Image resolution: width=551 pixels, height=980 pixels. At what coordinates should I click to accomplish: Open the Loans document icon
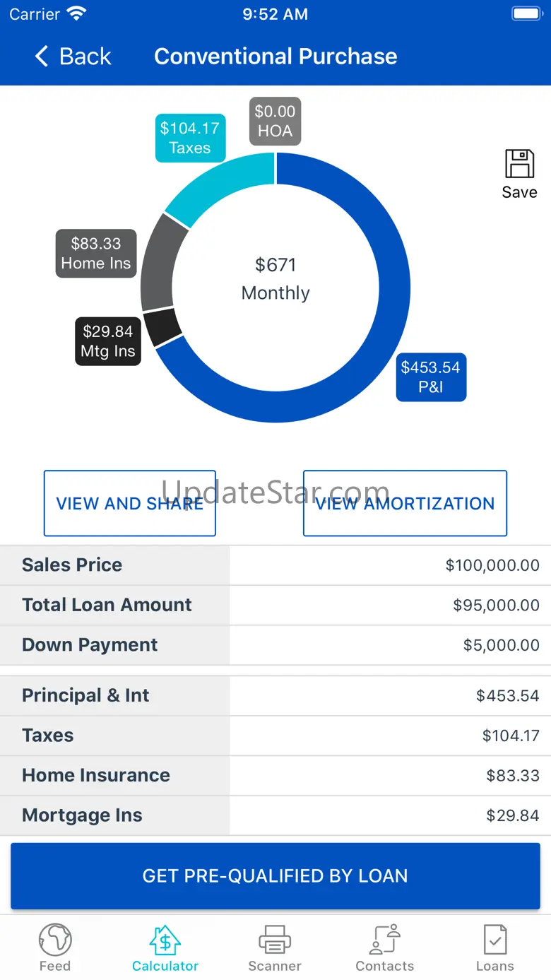click(x=494, y=940)
